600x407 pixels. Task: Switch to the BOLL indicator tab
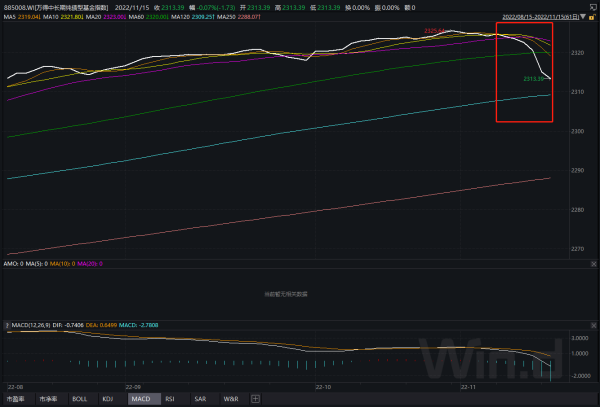coord(80,398)
